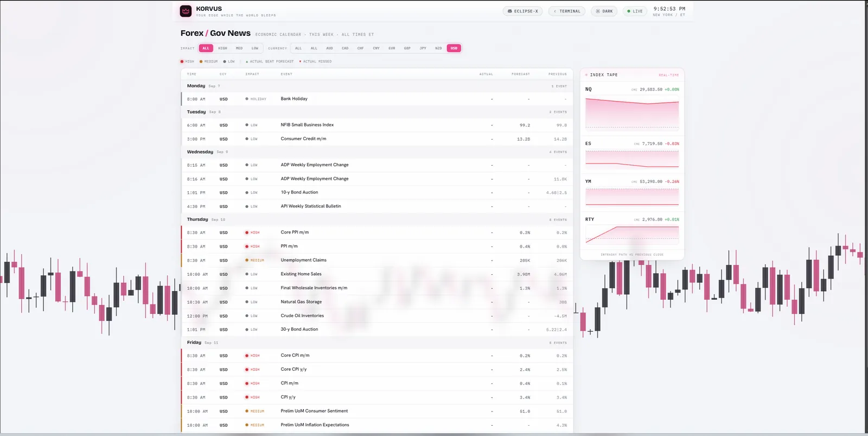Select the GBP currency filter

[407, 48]
